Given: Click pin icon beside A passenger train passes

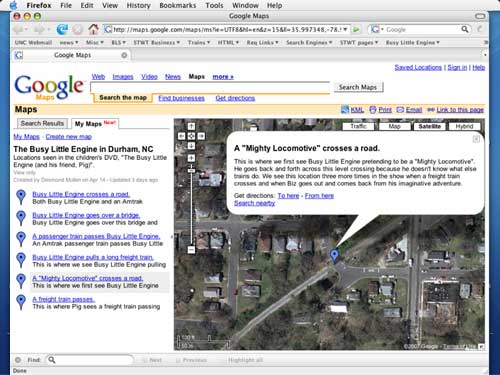Looking at the screenshot, I should tap(21, 239).
